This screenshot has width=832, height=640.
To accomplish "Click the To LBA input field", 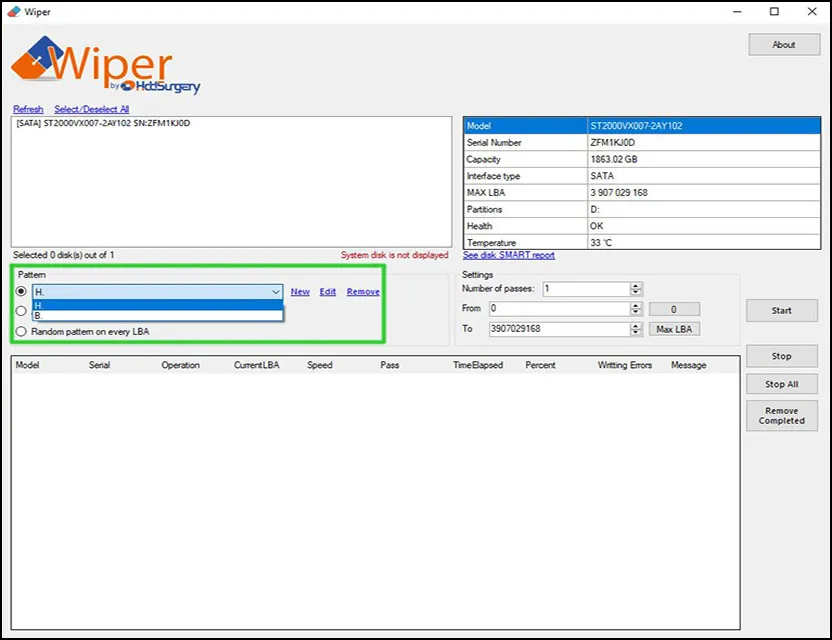I will coord(559,328).
